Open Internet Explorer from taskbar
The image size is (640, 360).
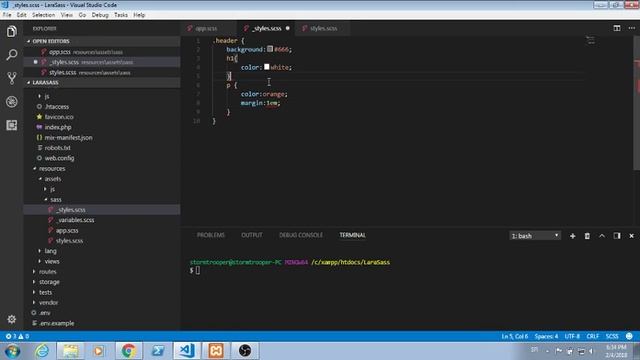click(x=42, y=351)
